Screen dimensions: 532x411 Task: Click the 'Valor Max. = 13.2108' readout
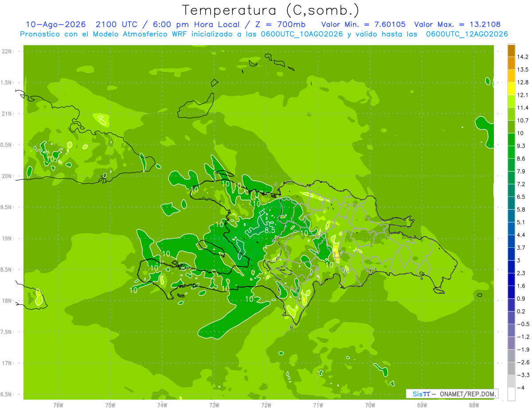(x=457, y=24)
